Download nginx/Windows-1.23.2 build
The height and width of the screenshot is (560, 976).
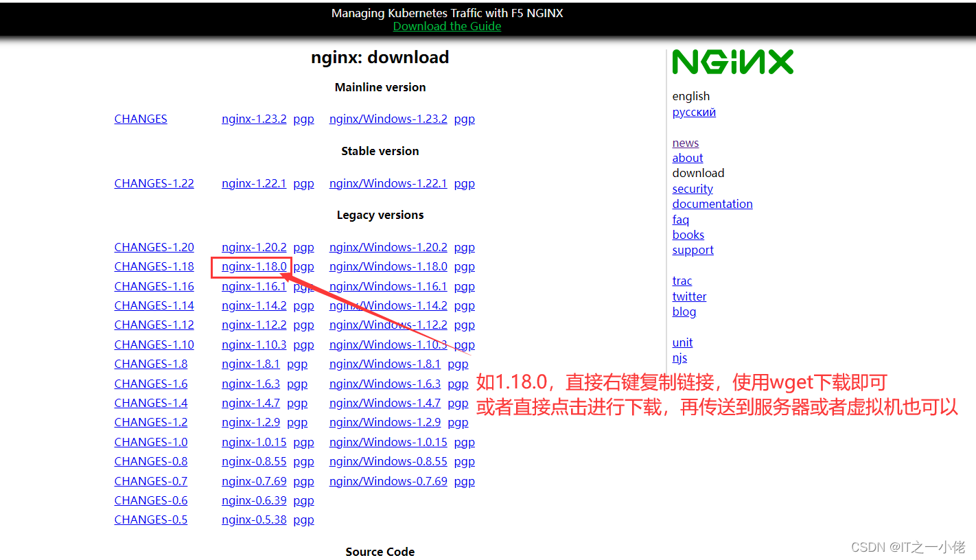[x=388, y=118]
